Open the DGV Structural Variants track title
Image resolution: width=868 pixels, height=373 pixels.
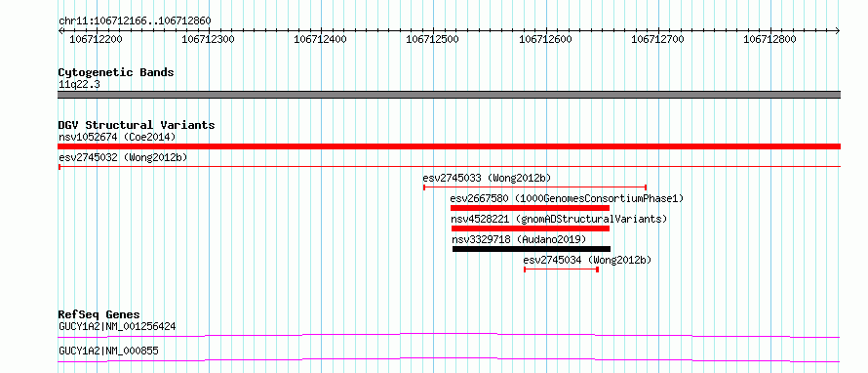pos(137,125)
